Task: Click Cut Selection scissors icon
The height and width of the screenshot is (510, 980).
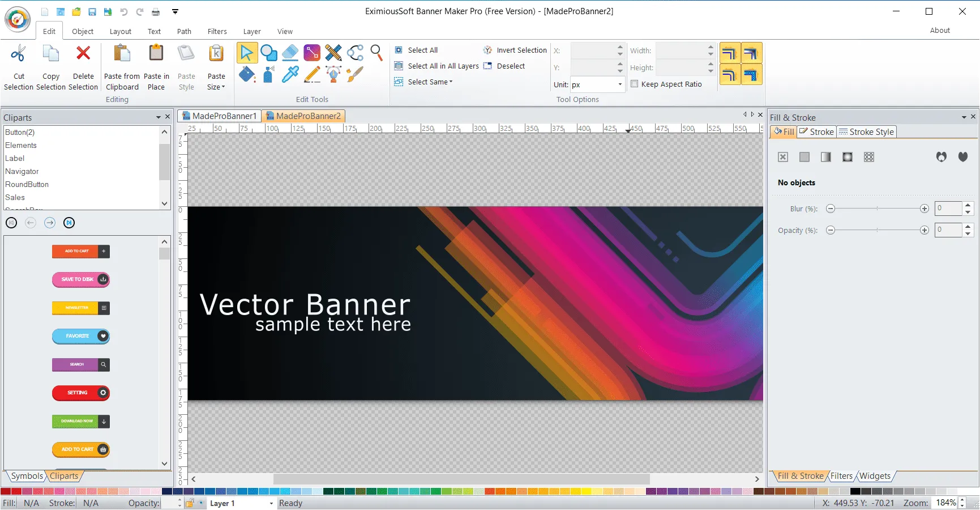Action: pos(19,54)
